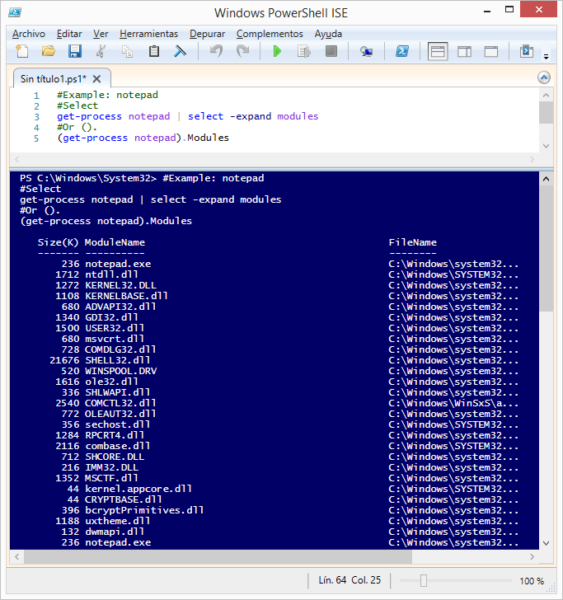Launch PowerShell.exe console icon

pyautogui.click(x=402, y=51)
